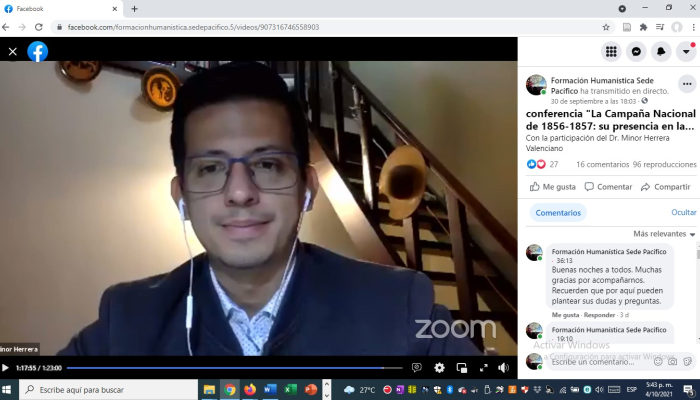Play the paused video
The width and height of the screenshot is (700, 400).
tap(6, 368)
